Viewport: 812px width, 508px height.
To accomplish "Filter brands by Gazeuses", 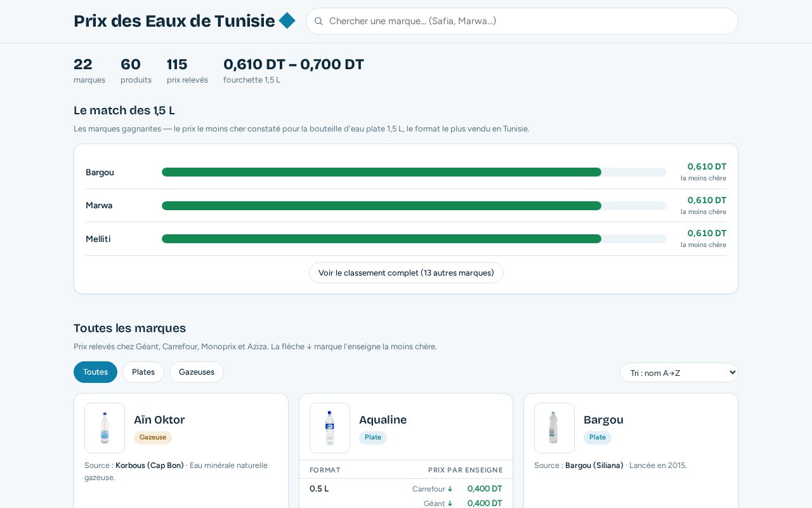I will tap(197, 372).
